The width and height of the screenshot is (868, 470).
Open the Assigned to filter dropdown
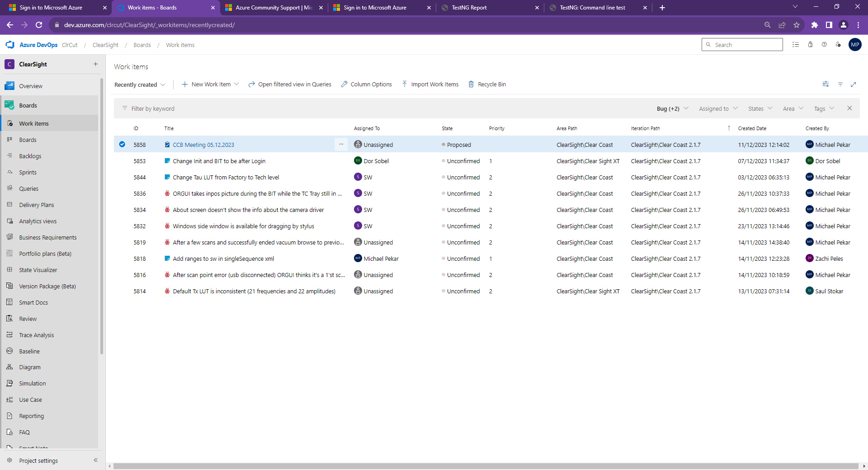pyautogui.click(x=718, y=109)
